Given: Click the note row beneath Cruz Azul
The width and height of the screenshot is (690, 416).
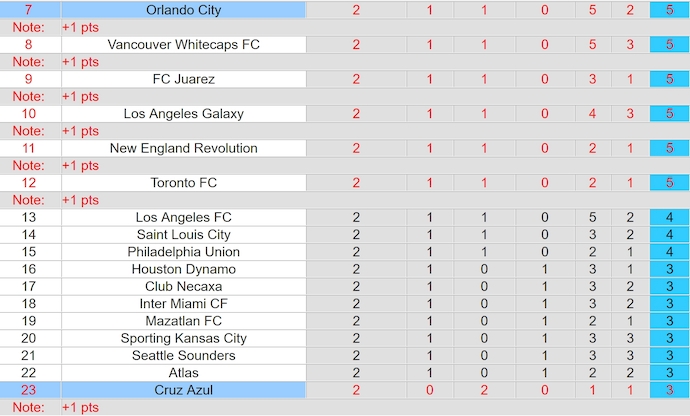Looking at the screenshot, I should tap(345, 408).
